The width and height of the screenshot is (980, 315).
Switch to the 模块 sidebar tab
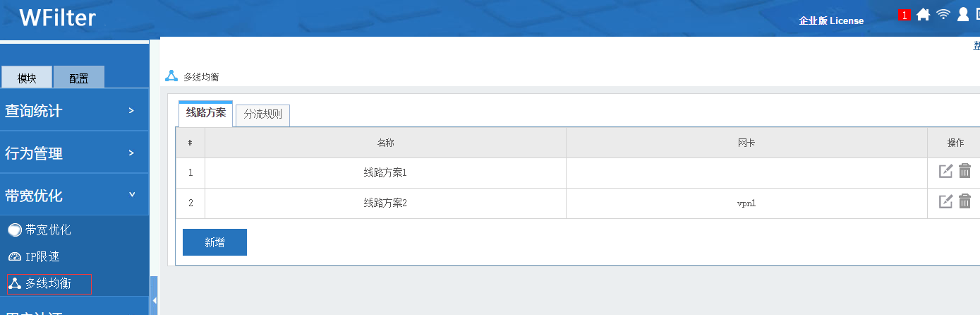click(x=27, y=78)
